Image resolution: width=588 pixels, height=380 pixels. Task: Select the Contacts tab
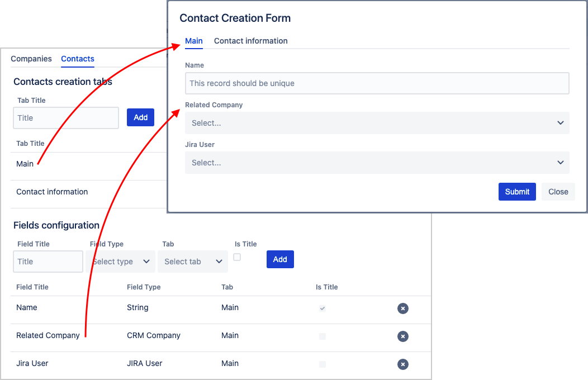point(78,59)
